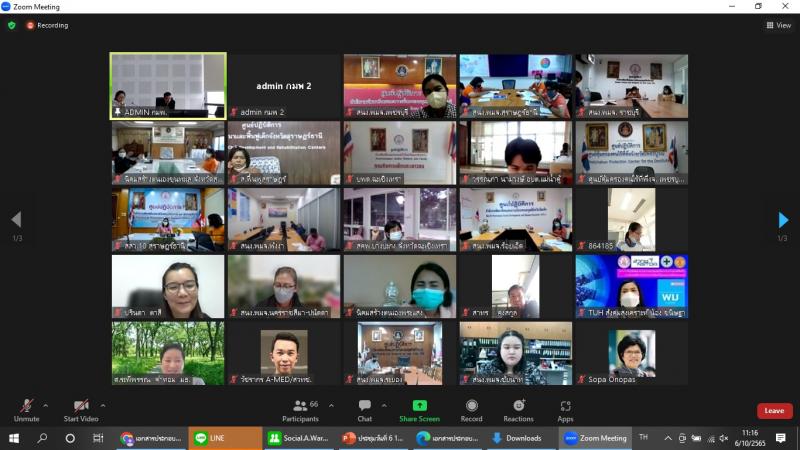Unmute the microphone

[27, 411]
